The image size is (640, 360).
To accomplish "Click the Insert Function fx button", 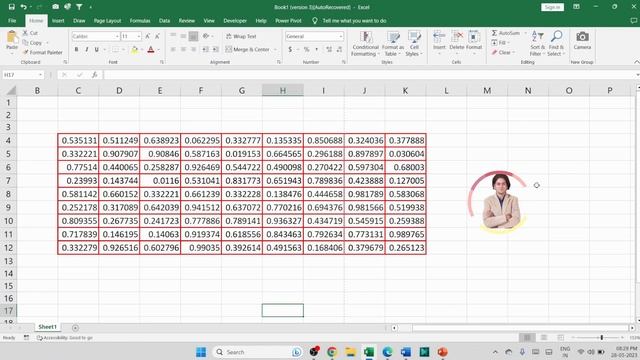I will click(95, 75).
